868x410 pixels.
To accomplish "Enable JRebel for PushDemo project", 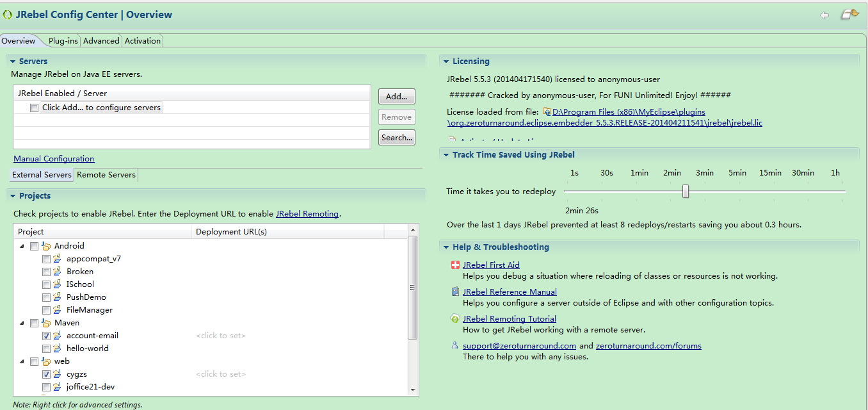I will pyautogui.click(x=46, y=297).
